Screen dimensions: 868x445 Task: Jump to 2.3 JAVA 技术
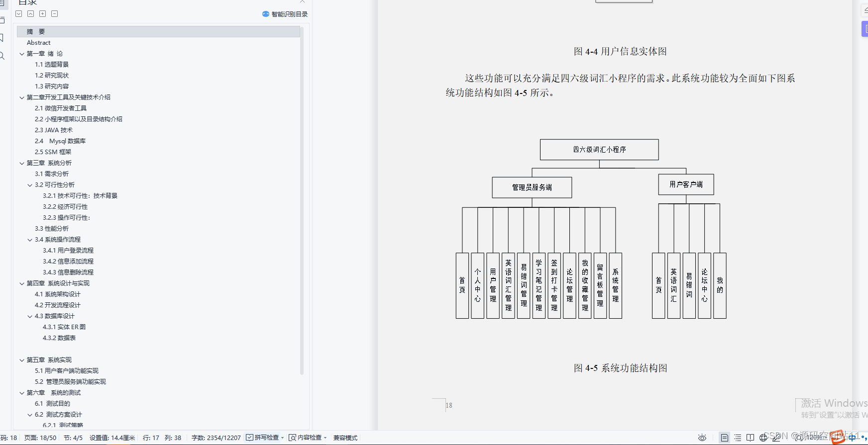pyautogui.click(x=54, y=130)
